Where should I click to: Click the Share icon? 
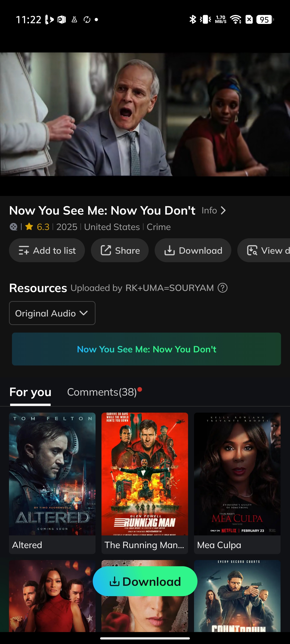107,250
